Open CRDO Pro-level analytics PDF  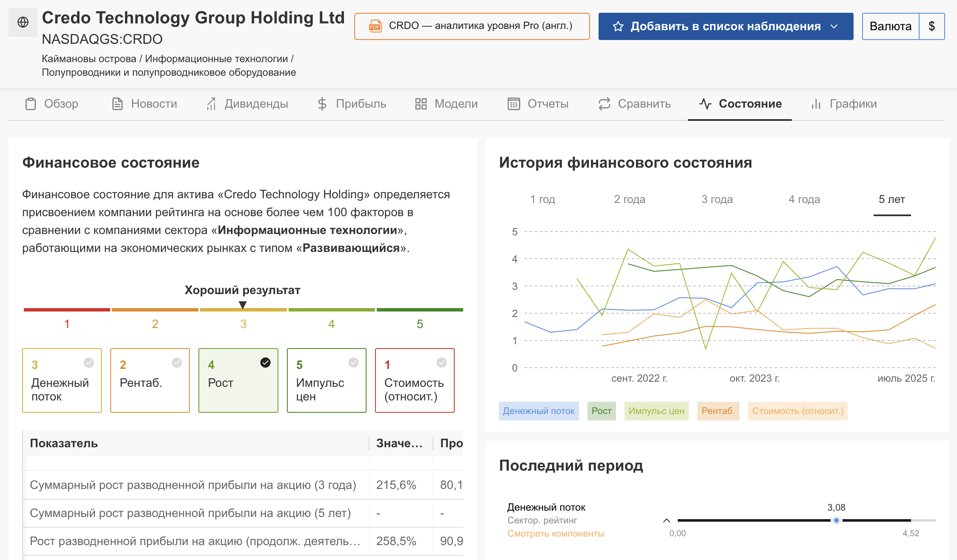(472, 26)
